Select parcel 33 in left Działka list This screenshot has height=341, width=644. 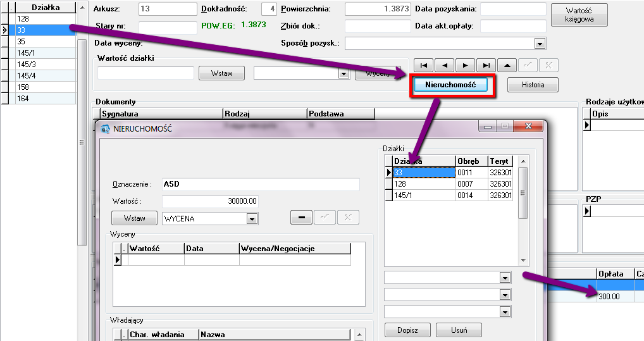(46, 30)
